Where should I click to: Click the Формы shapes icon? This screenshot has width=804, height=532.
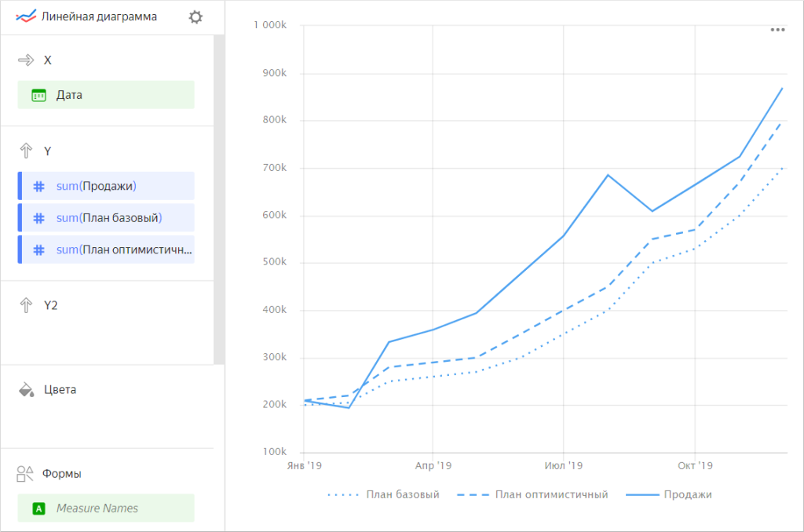coord(26,474)
